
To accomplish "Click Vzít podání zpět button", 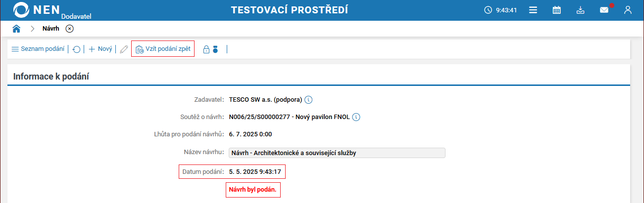I will [163, 49].
